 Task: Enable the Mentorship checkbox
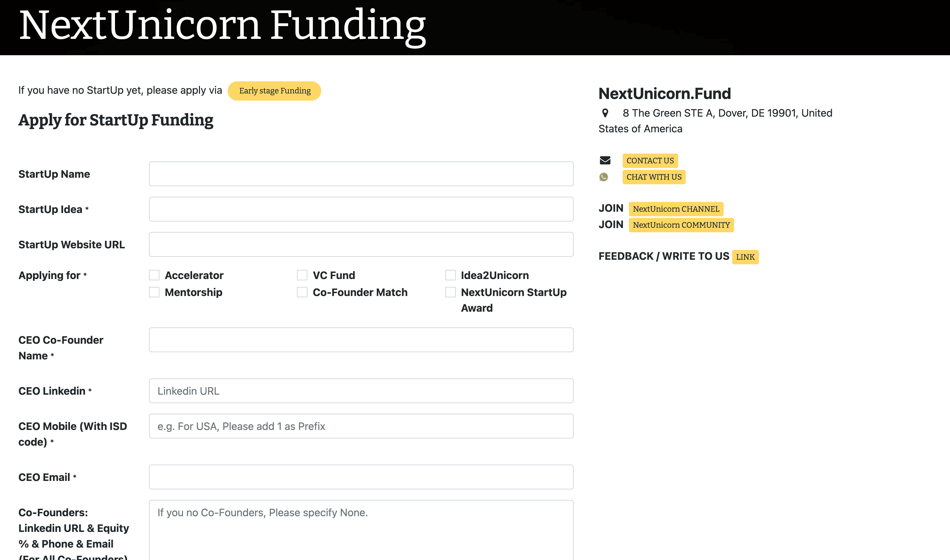tap(154, 292)
